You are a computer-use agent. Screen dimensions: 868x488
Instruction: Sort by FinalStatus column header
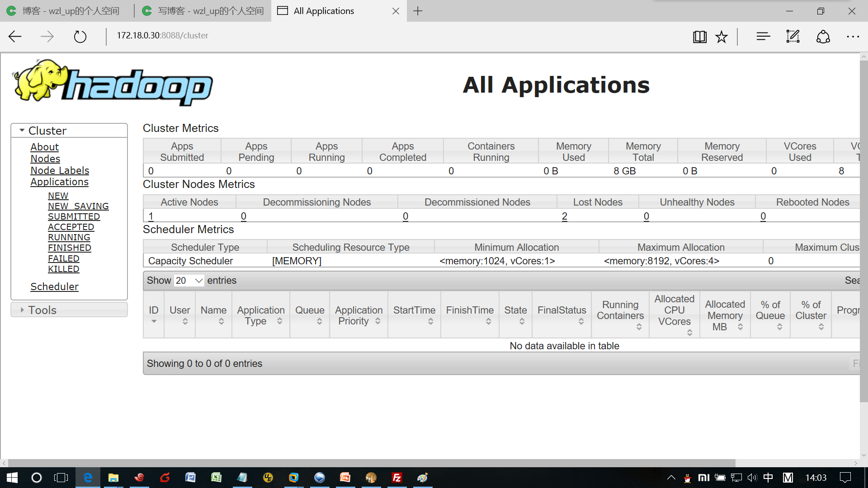click(561, 315)
